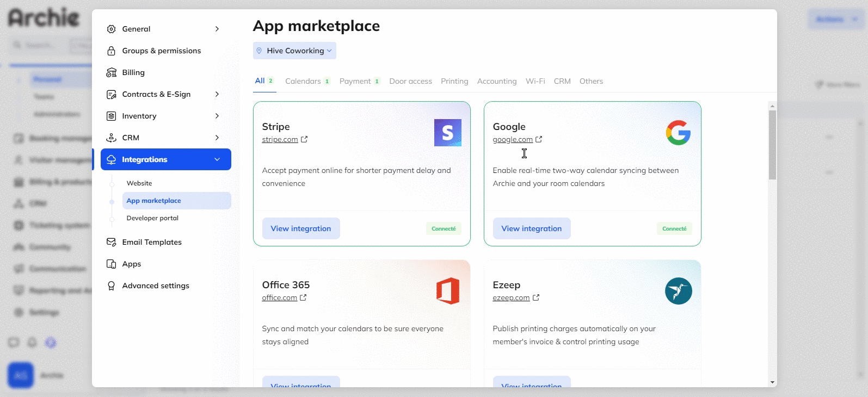Open the Accounting tab
868x397 pixels.
coord(497,81)
